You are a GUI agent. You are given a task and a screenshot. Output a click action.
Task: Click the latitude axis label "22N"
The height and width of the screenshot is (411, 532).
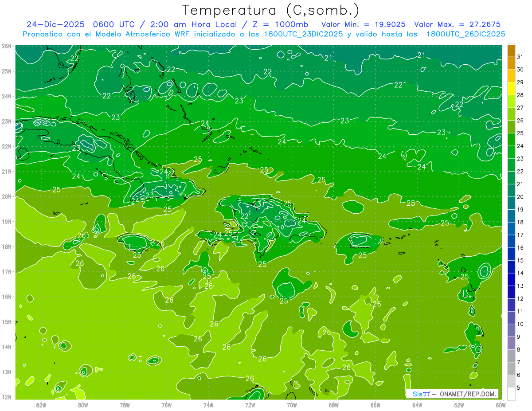(7, 146)
